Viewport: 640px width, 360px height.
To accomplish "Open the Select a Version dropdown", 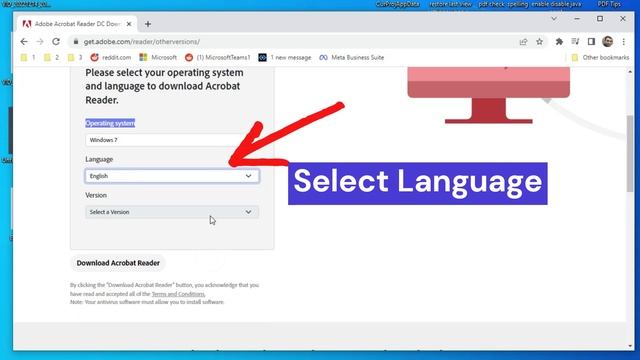I will (172, 212).
